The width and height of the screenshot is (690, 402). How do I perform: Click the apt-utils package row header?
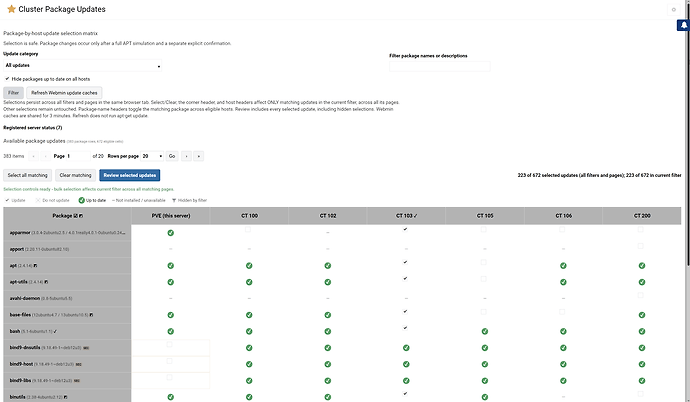tap(67, 282)
